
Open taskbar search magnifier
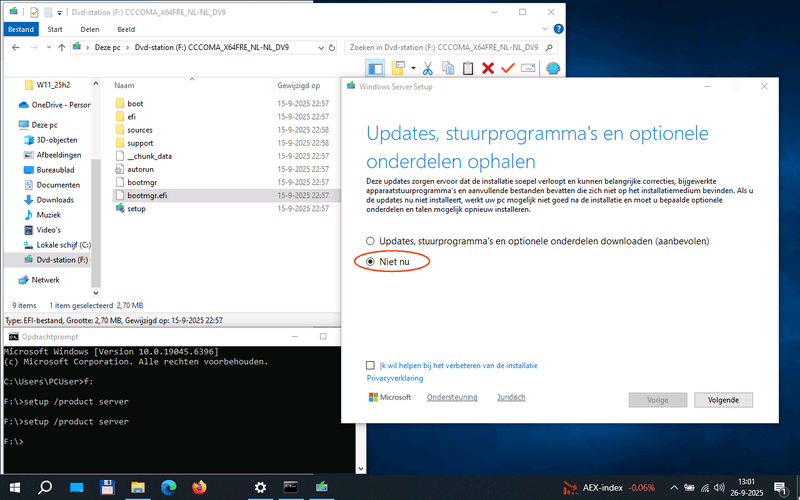click(x=45, y=488)
